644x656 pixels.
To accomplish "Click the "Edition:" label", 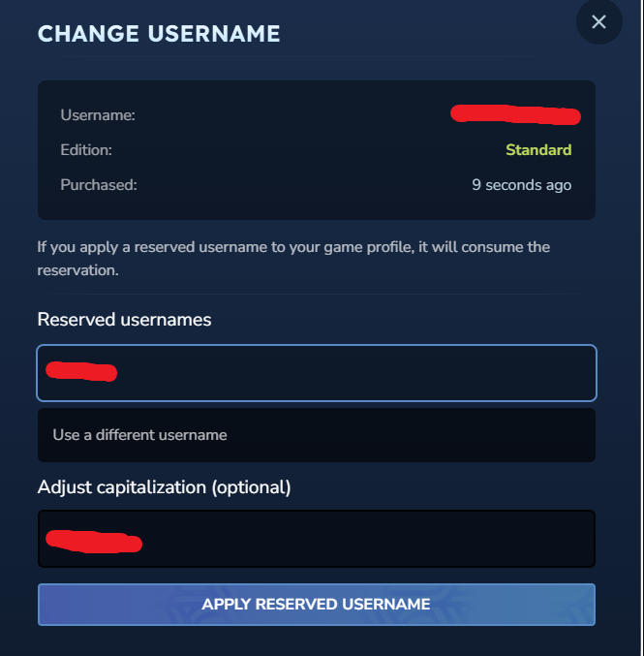I will point(86,150).
